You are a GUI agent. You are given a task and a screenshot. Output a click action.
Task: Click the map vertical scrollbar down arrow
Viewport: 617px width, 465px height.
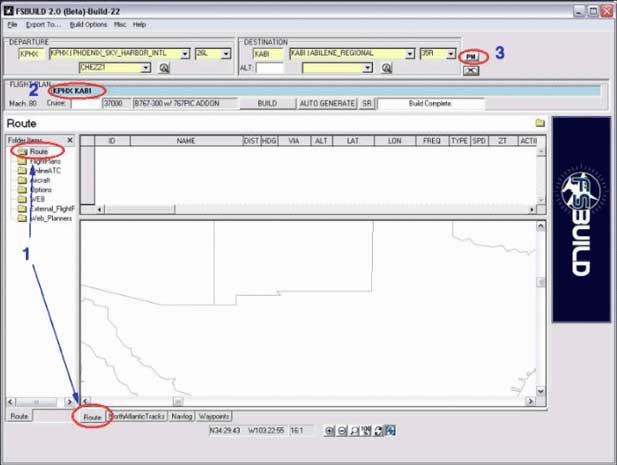541,391
